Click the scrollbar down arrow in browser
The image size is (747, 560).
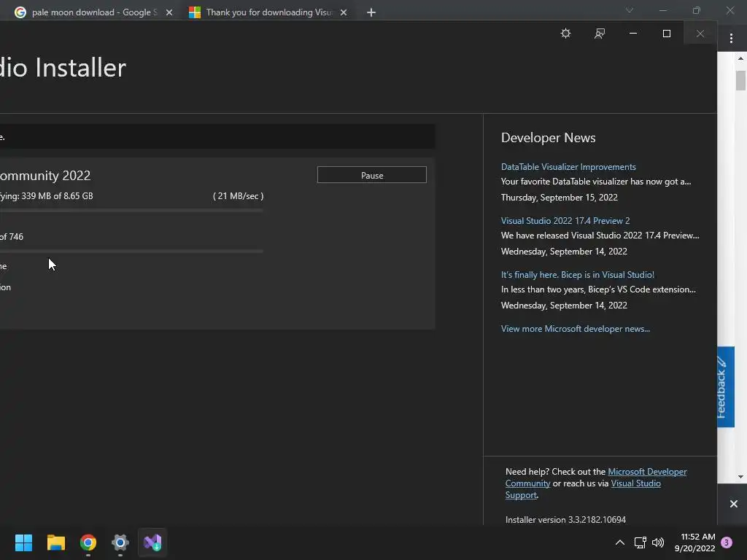[x=740, y=477]
